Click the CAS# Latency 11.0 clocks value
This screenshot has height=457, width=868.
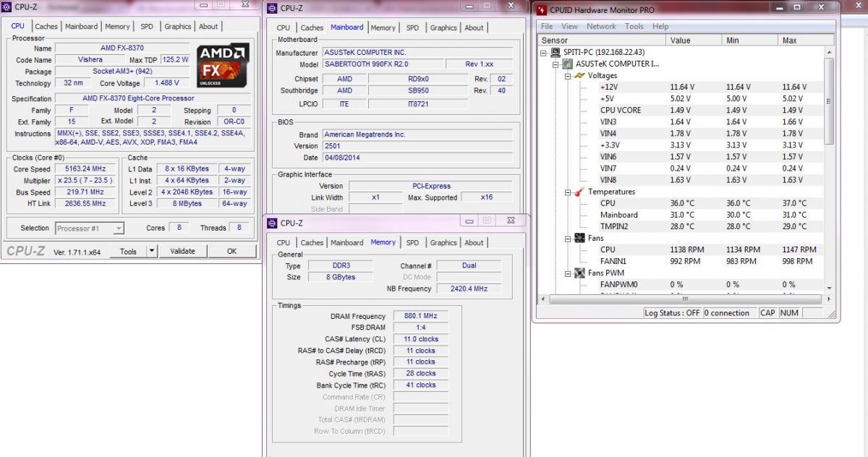pyautogui.click(x=420, y=339)
